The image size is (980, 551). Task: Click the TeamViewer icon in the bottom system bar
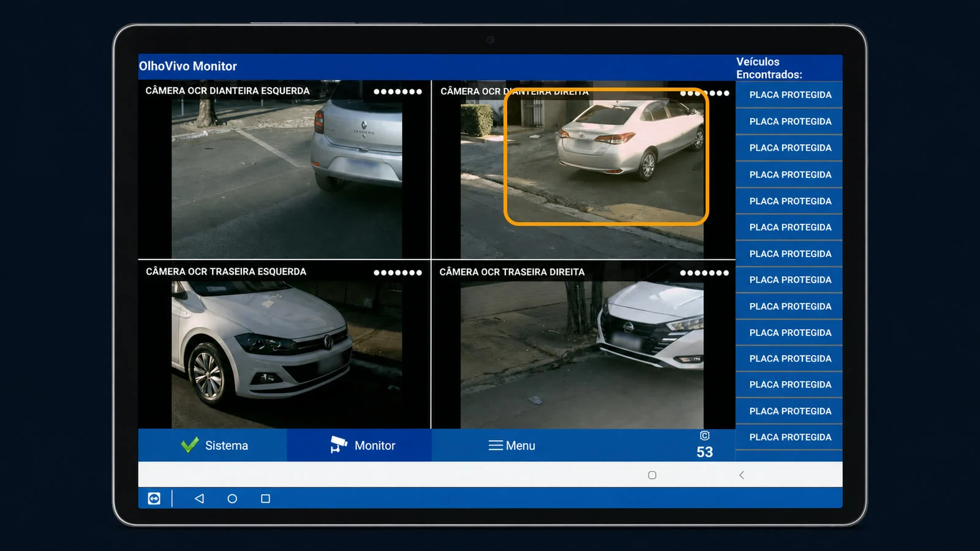point(154,498)
